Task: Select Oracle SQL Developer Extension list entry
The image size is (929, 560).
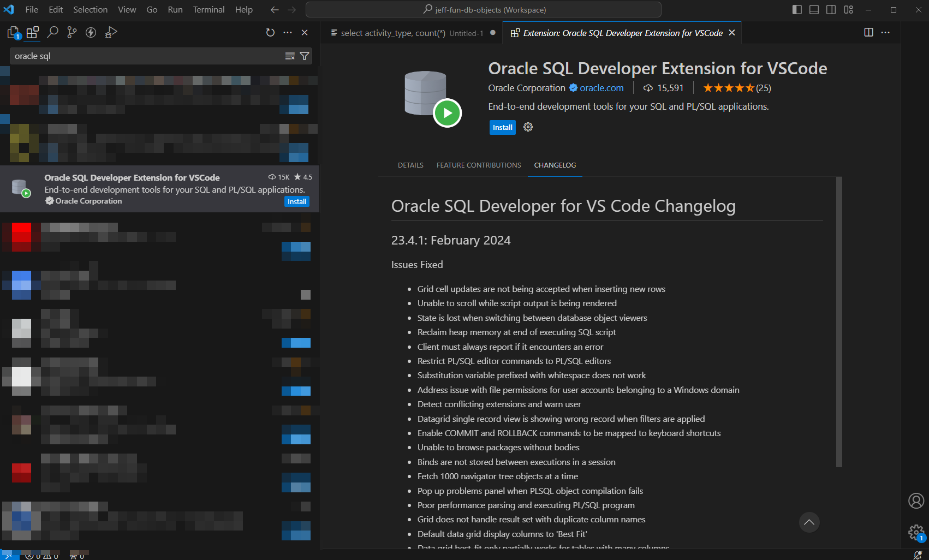Action: pyautogui.click(x=159, y=189)
